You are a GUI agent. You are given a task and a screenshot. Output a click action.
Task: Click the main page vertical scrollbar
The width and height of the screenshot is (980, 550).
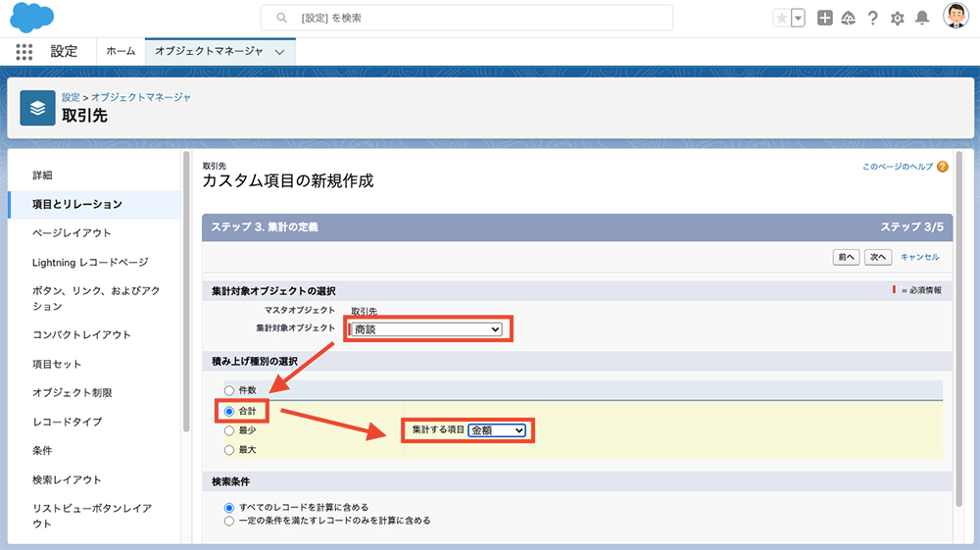click(x=959, y=328)
